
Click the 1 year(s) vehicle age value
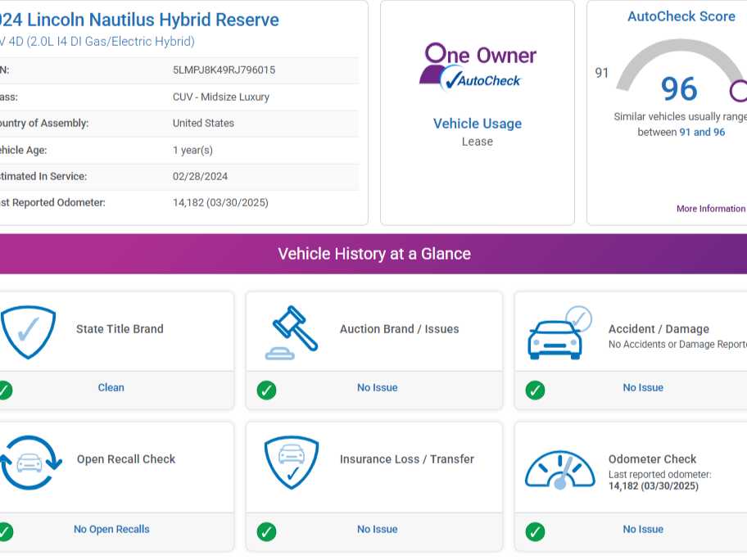(192, 150)
